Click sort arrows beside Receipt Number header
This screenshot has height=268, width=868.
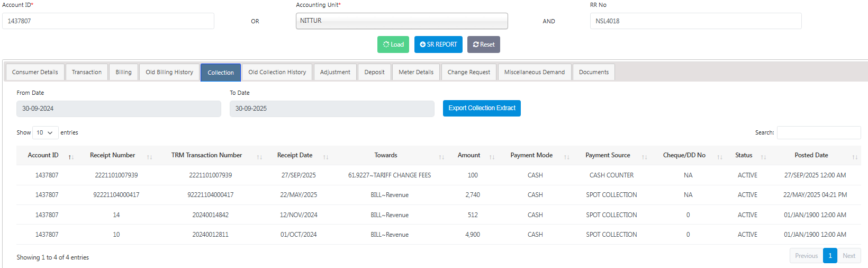point(149,157)
